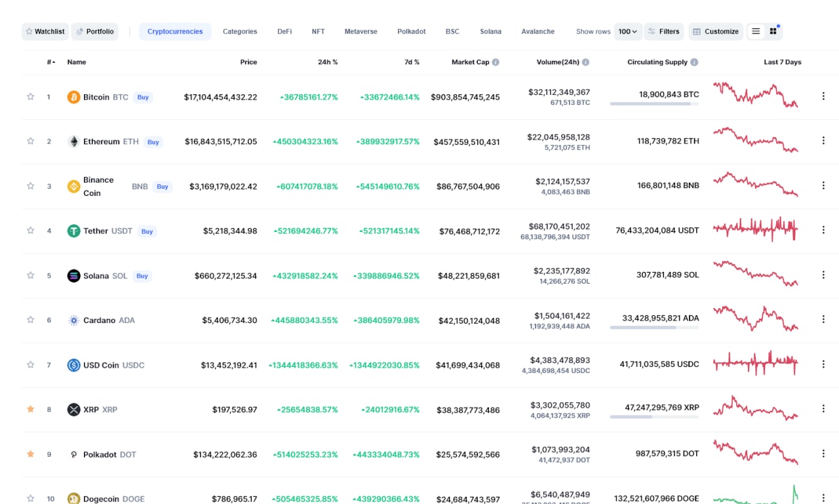Select the Metaverse tab
This screenshot has width=839, height=504.
361,31
